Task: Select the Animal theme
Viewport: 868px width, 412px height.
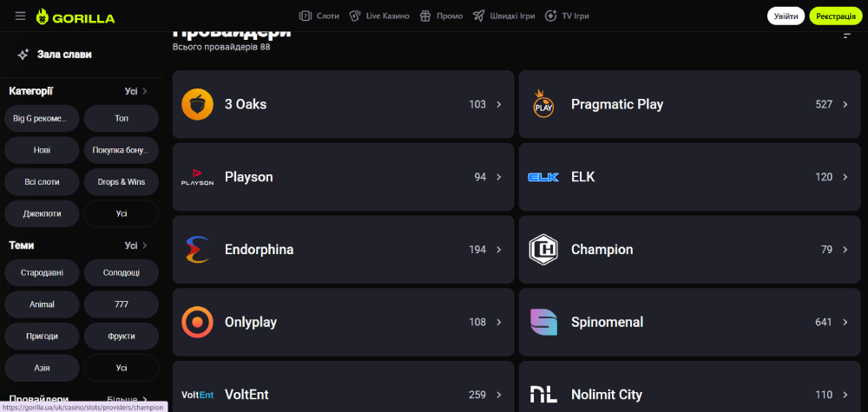Action: coord(42,304)
